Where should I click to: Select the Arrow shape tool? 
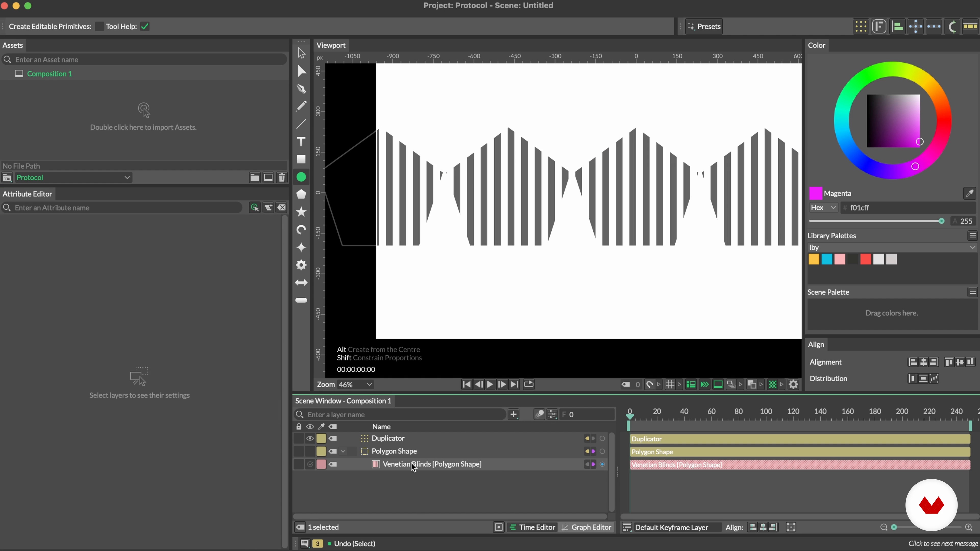[301, 283]
